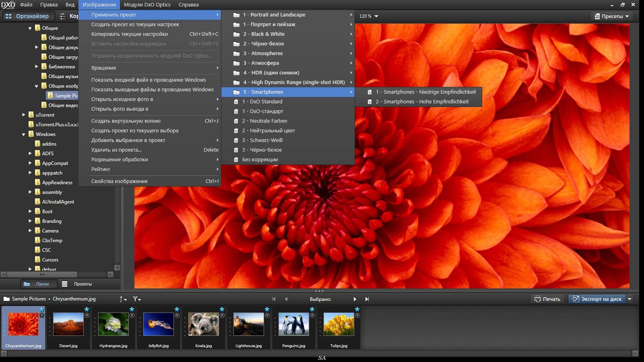Toggle processing status circle on Jellyfish.jpg

[177, 315]
